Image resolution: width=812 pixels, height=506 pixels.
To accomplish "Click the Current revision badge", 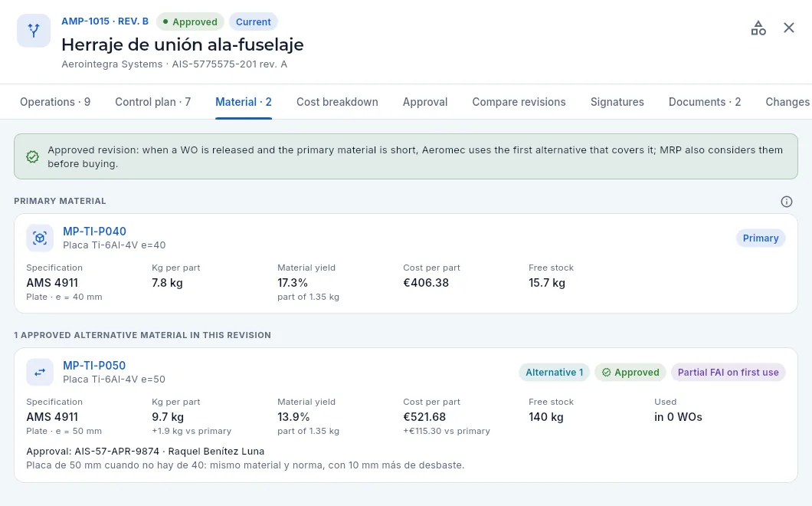I will (254, 21).
